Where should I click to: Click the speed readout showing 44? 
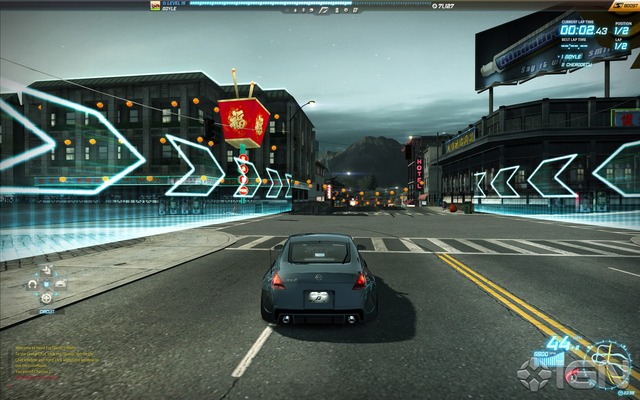559,344
